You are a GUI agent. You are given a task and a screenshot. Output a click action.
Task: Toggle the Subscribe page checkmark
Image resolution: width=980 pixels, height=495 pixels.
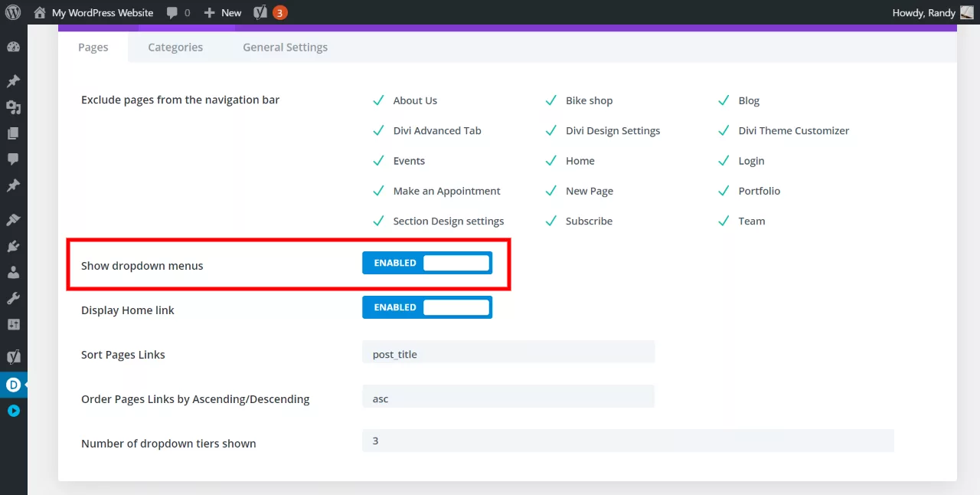pyautogui.click(x=550, y=221)
